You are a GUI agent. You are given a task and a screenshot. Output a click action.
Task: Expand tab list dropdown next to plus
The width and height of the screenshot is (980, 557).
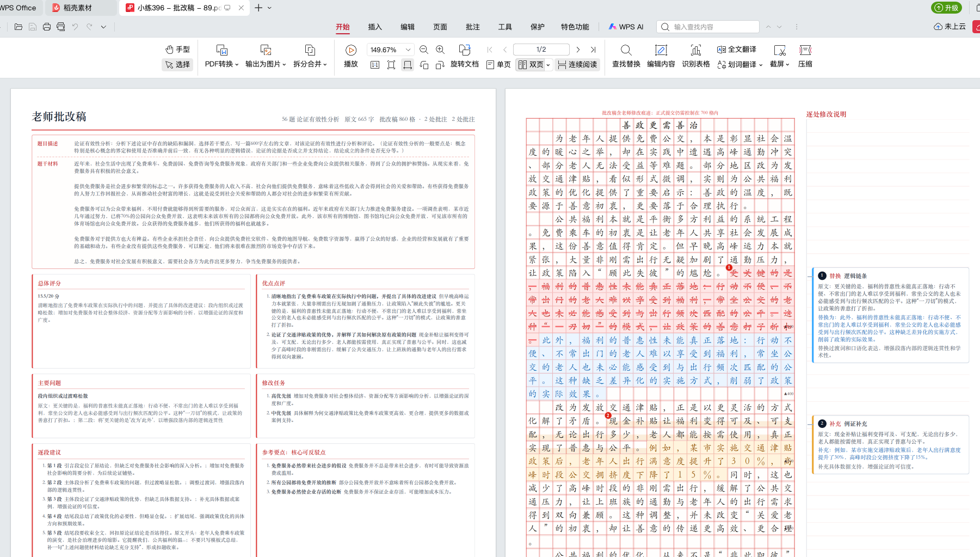coord(269,8)
